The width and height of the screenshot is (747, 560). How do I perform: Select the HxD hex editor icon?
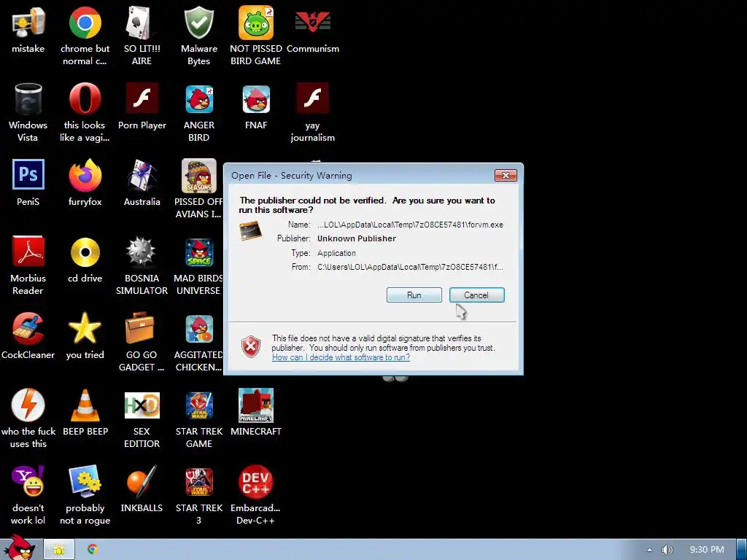click(x=142, y=405)
